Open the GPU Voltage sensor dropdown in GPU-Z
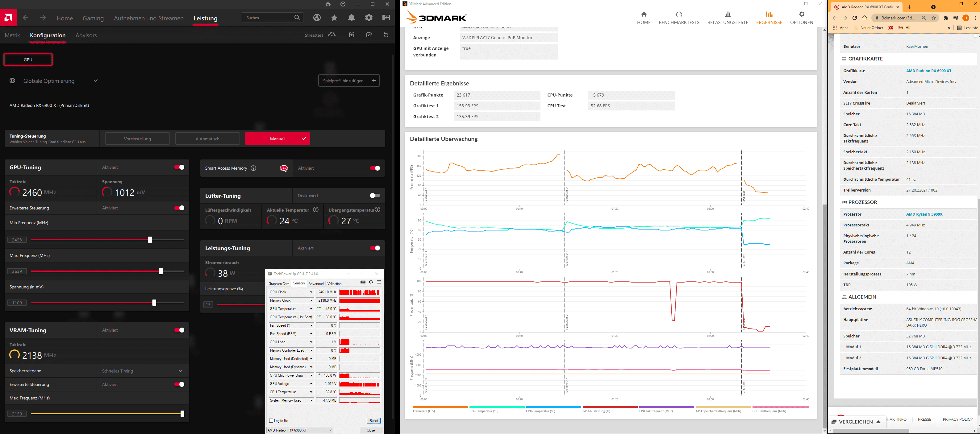The width and height of the screenshot is (980, 434). [x=311, y=384]
